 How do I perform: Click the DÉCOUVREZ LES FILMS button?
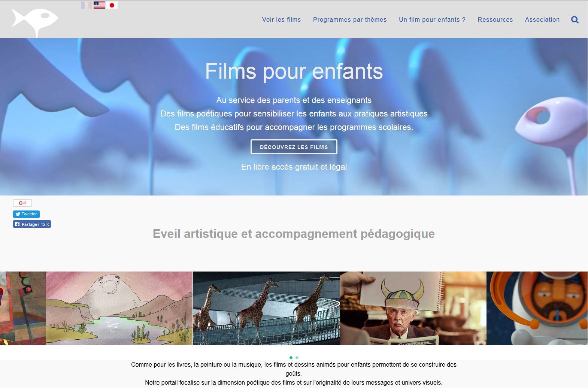point(294,147)
